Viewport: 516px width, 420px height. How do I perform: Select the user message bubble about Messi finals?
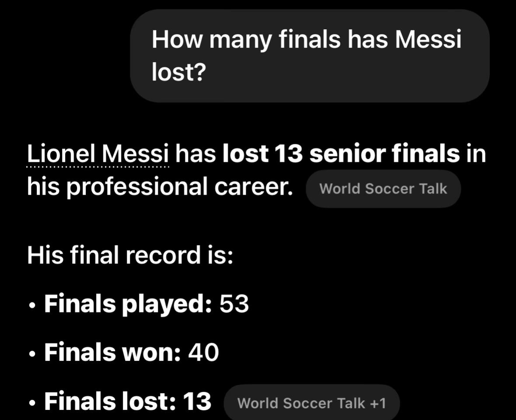point(310,56)
